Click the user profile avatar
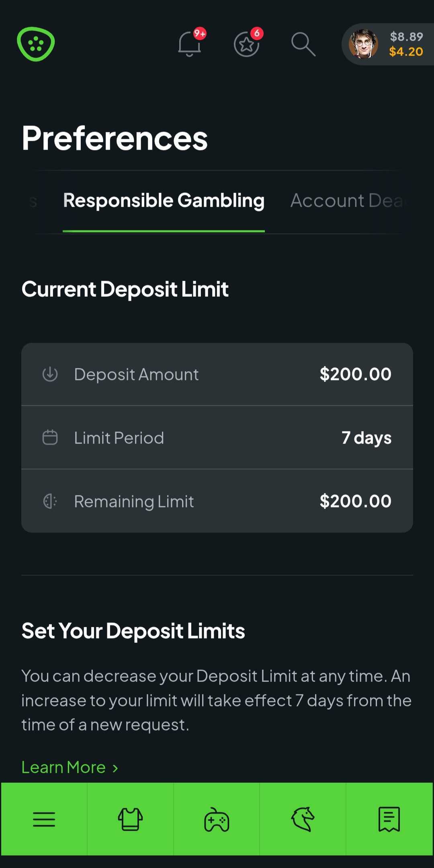 [363, 44]
